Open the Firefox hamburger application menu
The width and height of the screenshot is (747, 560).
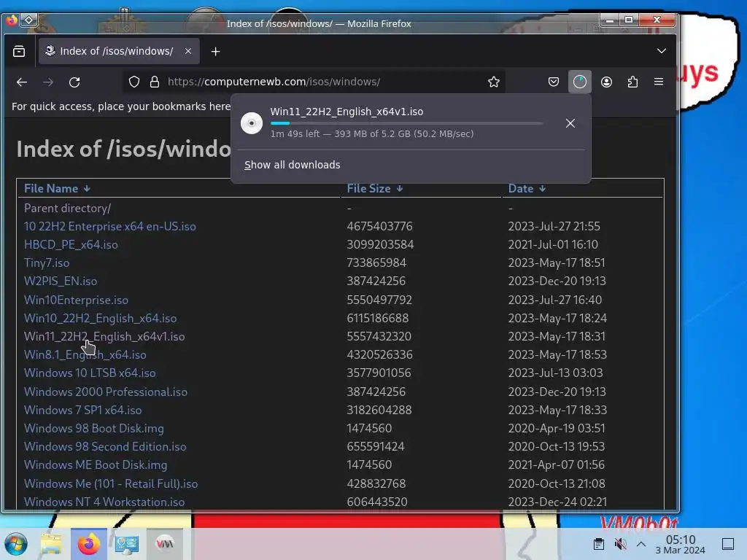click(x=659, y=82)
